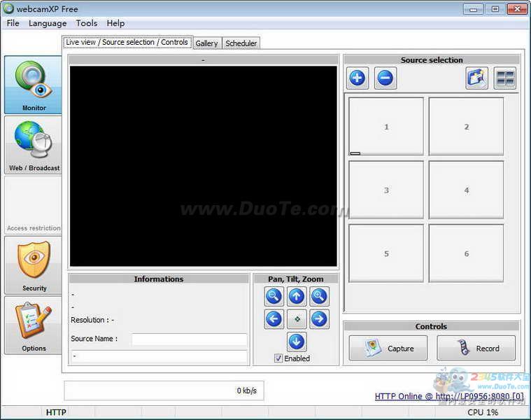The width and height of the screenshot is (531, 420).
Task: Pan camera left with left arrow
Action: pos(274,319)
